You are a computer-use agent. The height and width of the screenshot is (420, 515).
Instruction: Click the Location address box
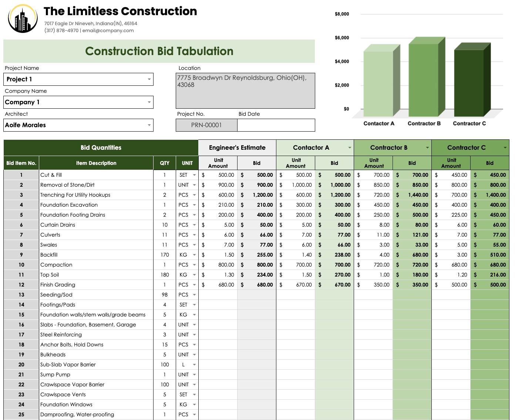tap(245, 91)
